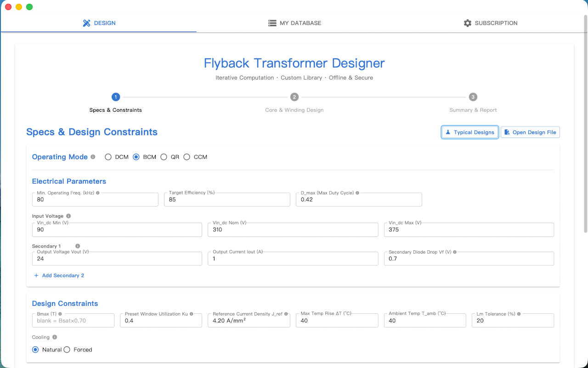This screenshot has height=368, width=588.
Task: Click Lm Tolerance info icon
Action: [519, 314]
